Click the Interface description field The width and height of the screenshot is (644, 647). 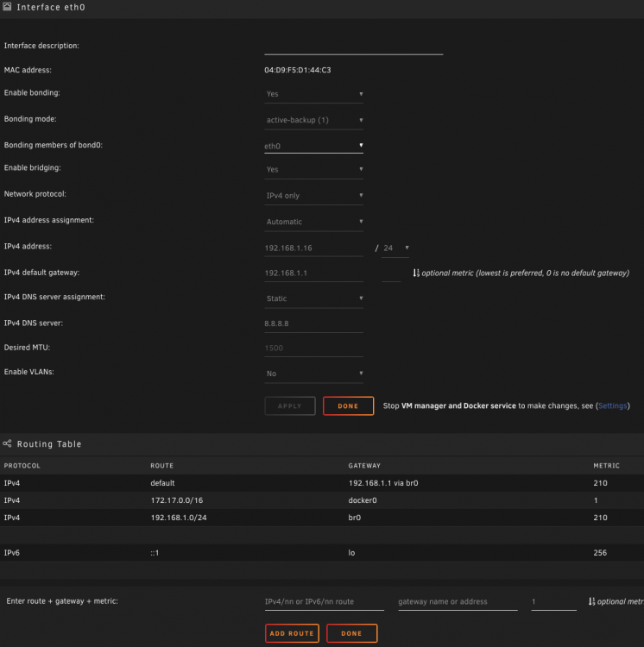tap(353, 47)
